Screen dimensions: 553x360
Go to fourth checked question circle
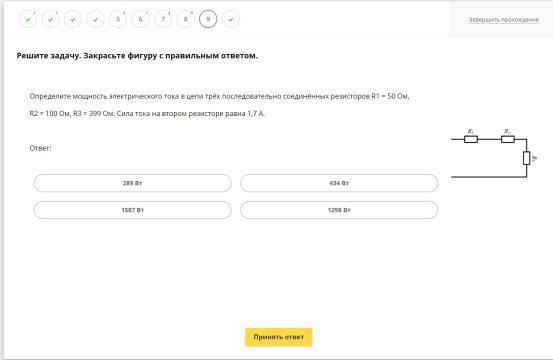coord(96,19)
